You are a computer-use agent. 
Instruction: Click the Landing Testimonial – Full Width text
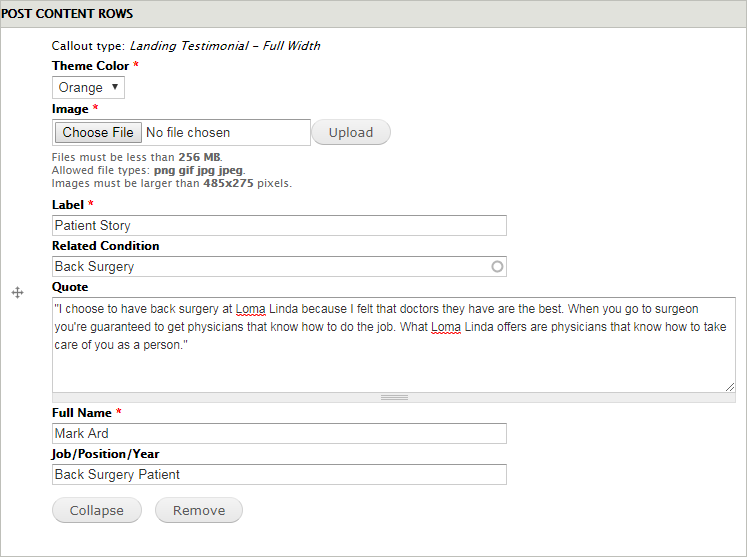pos(225,46)
